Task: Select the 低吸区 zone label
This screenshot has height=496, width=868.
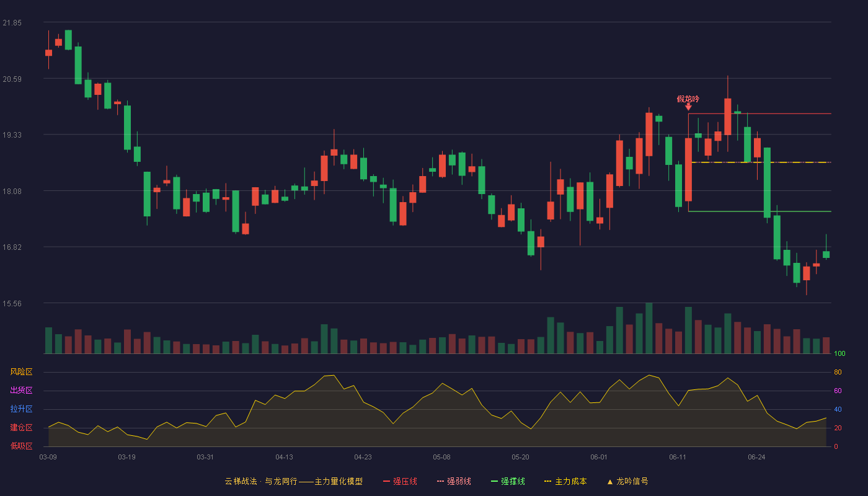Action: pyautogui.click(x=21, y=446)
